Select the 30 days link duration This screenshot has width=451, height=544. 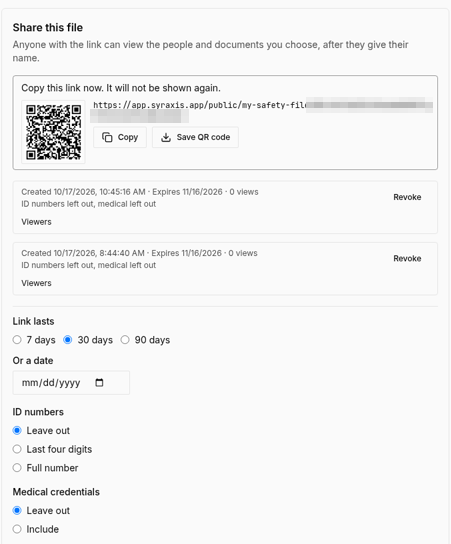pyautogui.click(x=68, y=340)
